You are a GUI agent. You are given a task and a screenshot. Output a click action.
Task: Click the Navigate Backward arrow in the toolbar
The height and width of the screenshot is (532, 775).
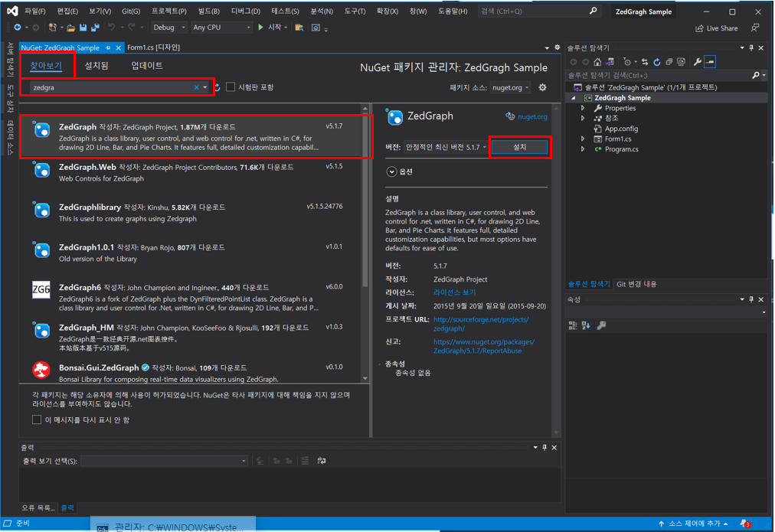pyautogui.click(x=18, y=28)
